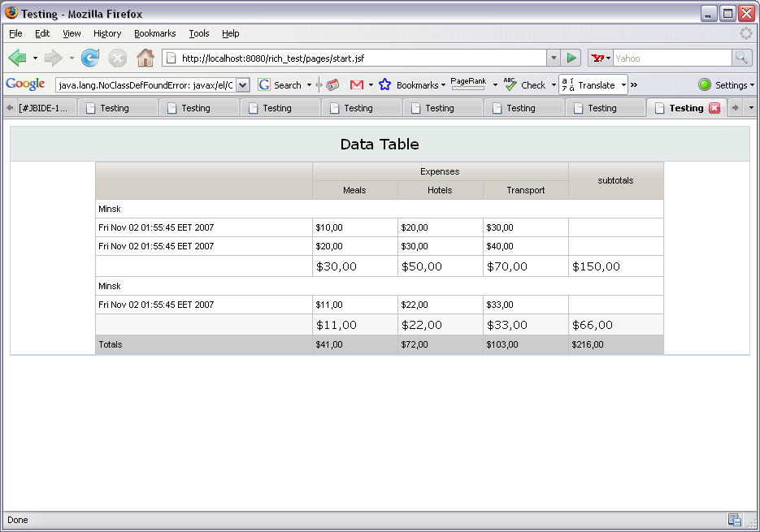The width and height of the screenshot is (760, 532).
Task: Open the History menu
Action: (x=107, y=33)
